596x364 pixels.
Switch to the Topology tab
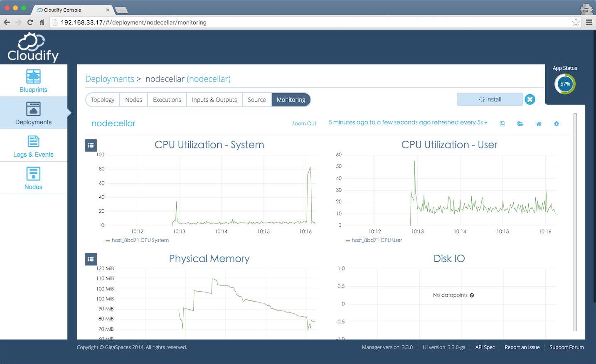pyautogui.click(x=103, y=100)
